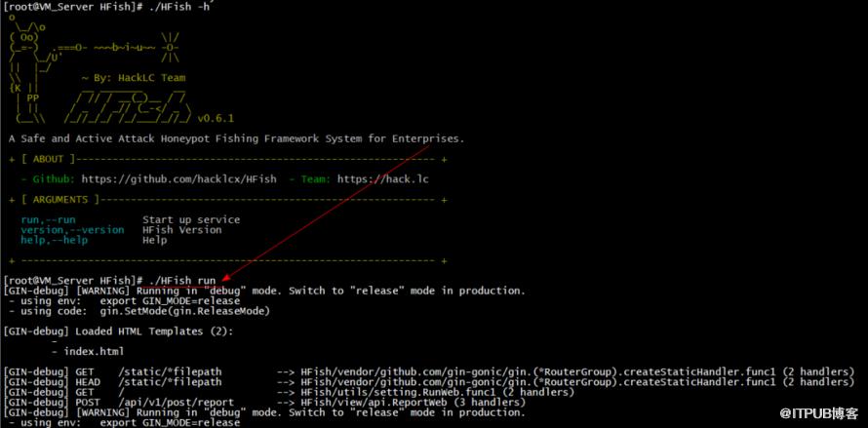Viewport: 868px width, 428px height.
Task: Click the '/api/v1/post/report' route path
Action: coord(176,403)
